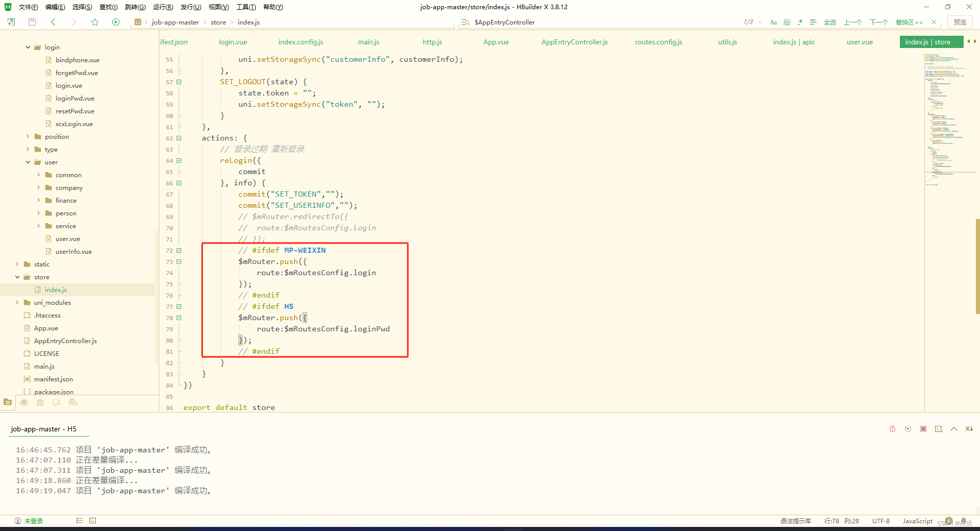
Task: Click the bookmark star icon
Action: [x=95, y=22]
